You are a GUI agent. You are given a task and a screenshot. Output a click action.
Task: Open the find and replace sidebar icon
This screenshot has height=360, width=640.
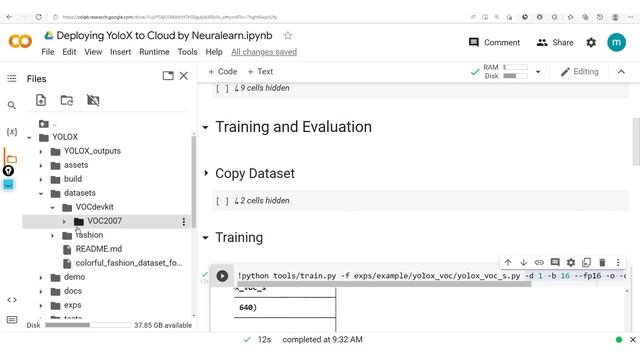pyautogui.click(x=12, y=105)
